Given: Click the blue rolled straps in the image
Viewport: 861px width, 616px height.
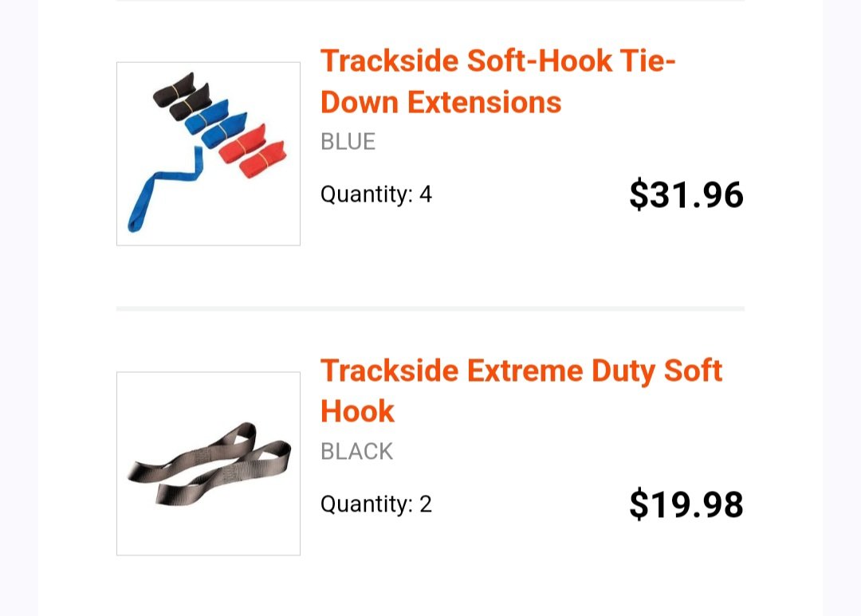Looking at the screenshot, I should pyautogui.click(x=216, y=124).
